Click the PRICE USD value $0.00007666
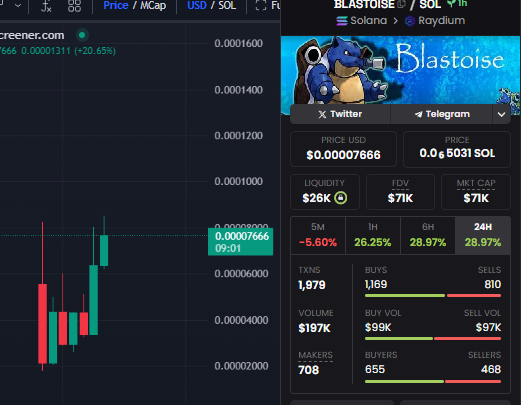 (343, 155)
